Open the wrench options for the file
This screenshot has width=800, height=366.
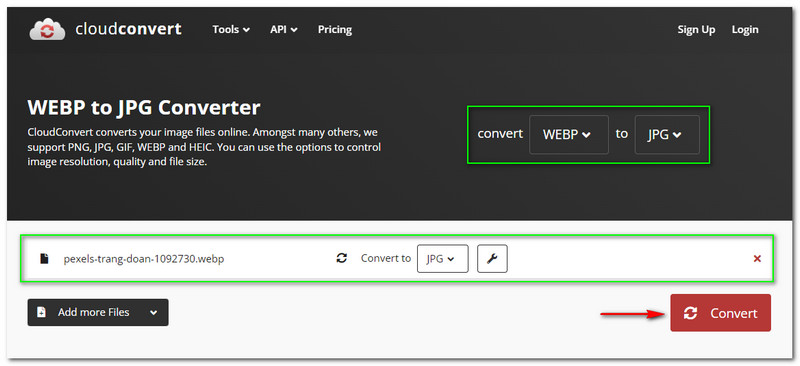pos(492,259)
